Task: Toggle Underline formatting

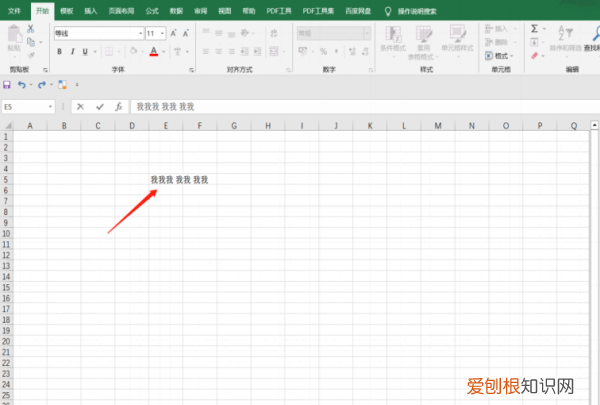Action: pos(85,51)
